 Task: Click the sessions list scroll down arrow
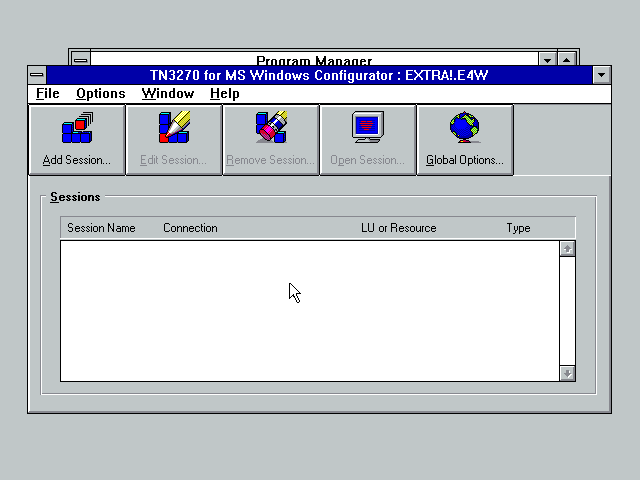[567, 373]
